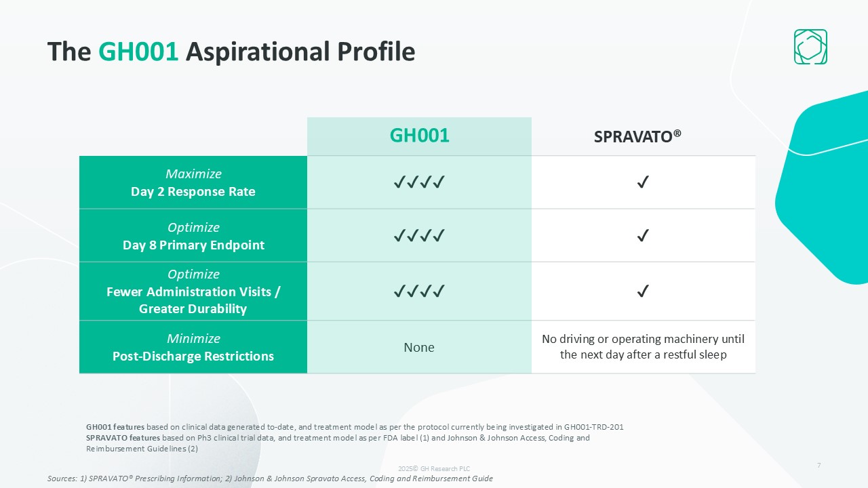868x488 pixels.
Task: Click GH001 checkmarks for Fewer Administration Visits
Action: pos(419,291)
